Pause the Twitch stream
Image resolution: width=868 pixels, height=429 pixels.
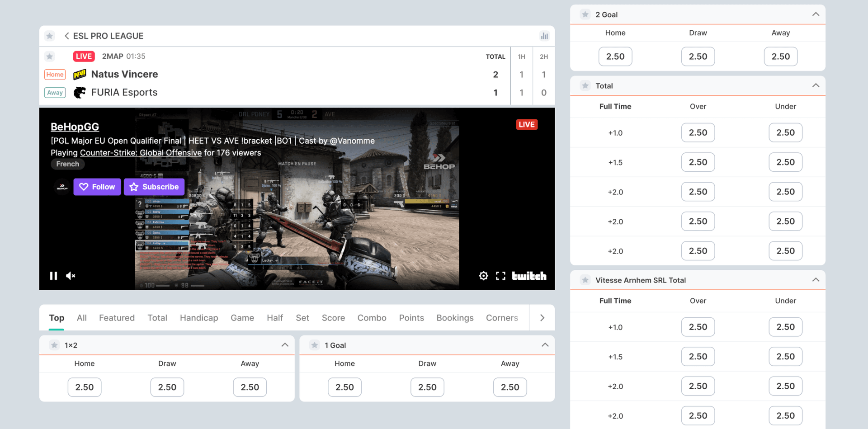[53, 276]
